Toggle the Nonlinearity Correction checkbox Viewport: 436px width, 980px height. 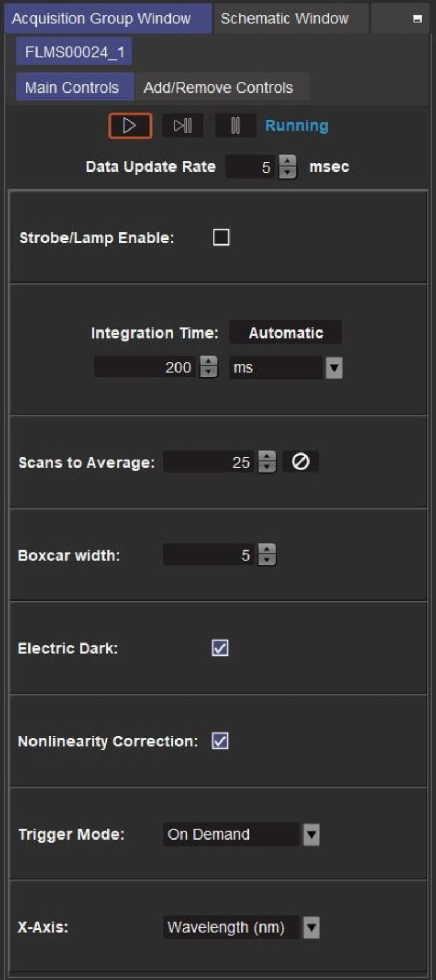[220, 741]
